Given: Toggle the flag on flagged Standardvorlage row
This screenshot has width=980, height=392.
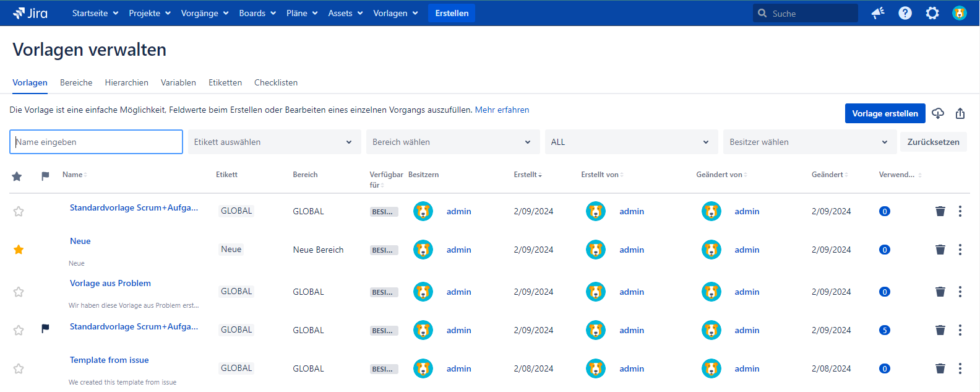Looking at the screenshot, I should click(45, 329).
